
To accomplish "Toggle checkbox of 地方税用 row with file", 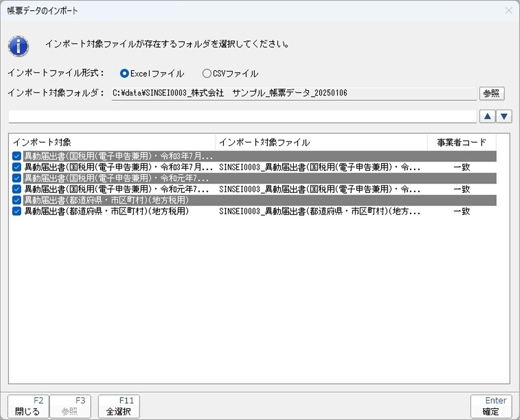I will 16,211.
